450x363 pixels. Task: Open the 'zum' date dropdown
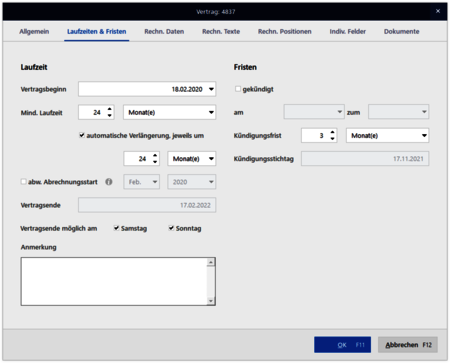point(399,112)
